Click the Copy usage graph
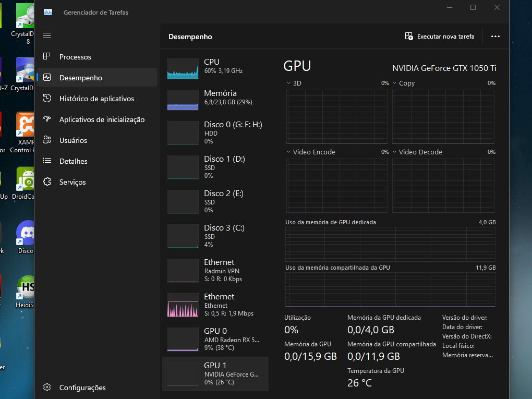 pyautogui.click(x=443, y=116)
